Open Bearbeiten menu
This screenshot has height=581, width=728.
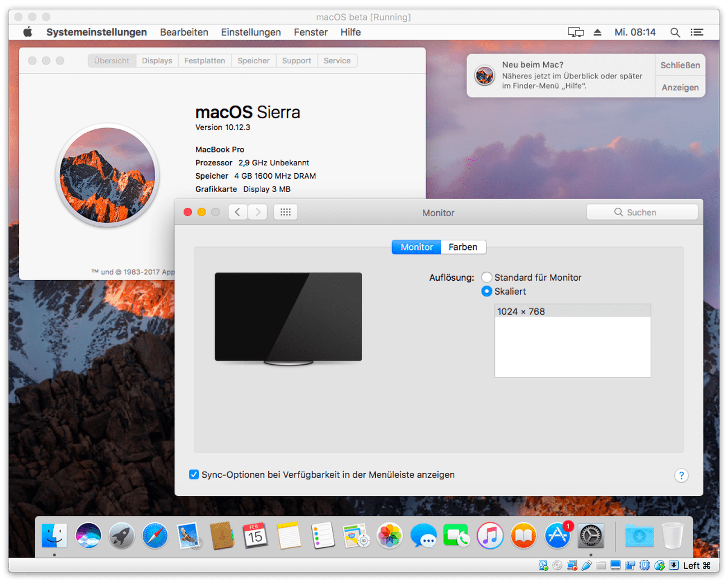(x=184, y=32)
